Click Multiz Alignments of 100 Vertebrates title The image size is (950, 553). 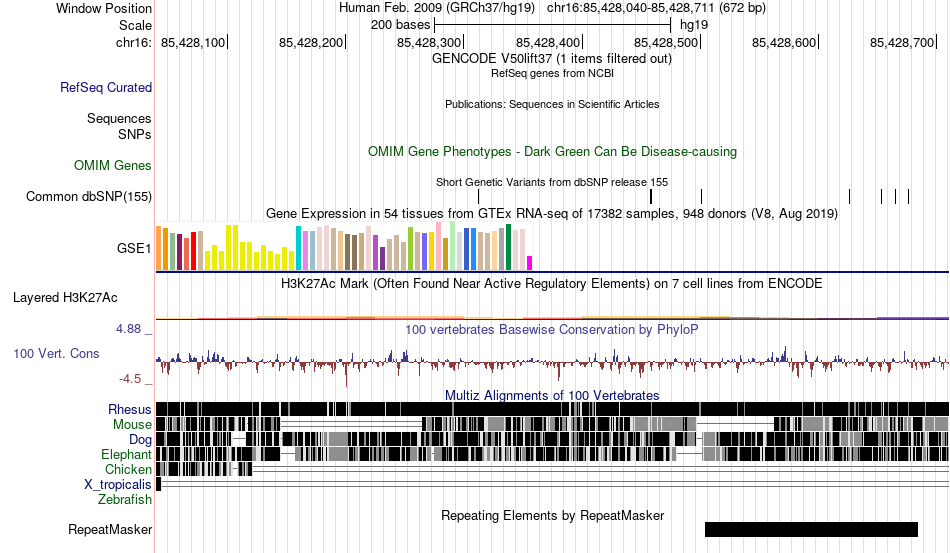(552, 396)
